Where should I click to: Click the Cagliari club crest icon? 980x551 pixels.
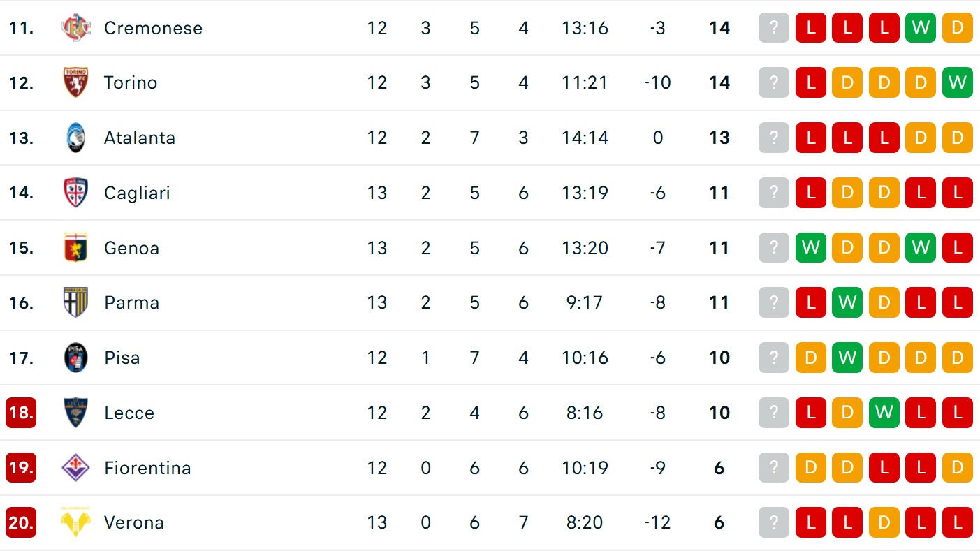click(x=75, y=193)
